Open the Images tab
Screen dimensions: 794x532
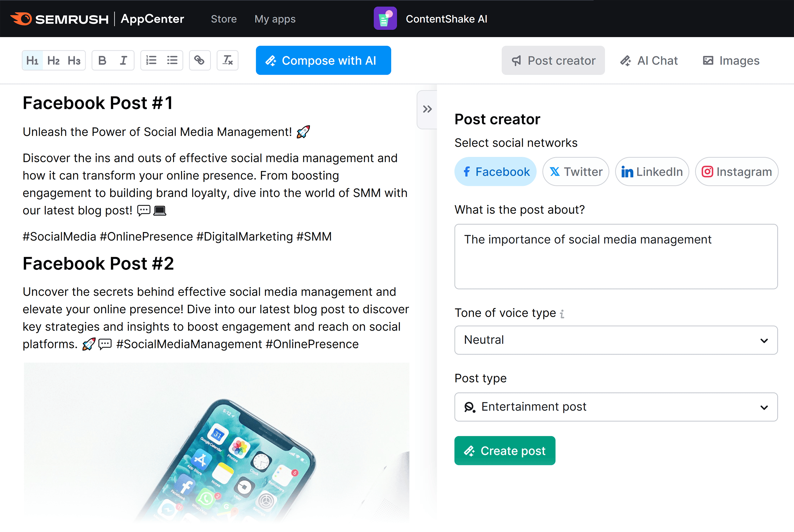coord(731,61)
